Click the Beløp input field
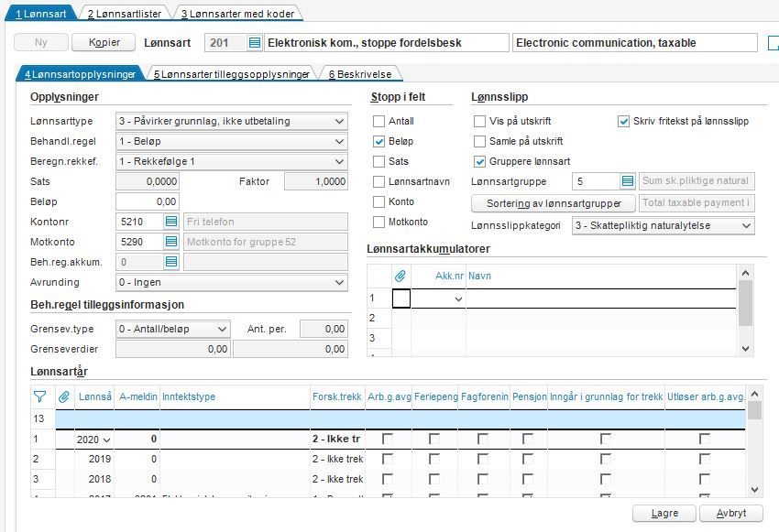Image resolution: width=779 pixels, height=532 pixels. pyautogui.click(x=148, y=201)
